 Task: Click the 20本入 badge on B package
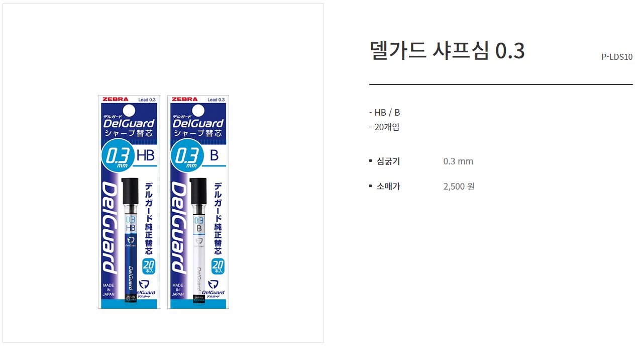point(218,266)
